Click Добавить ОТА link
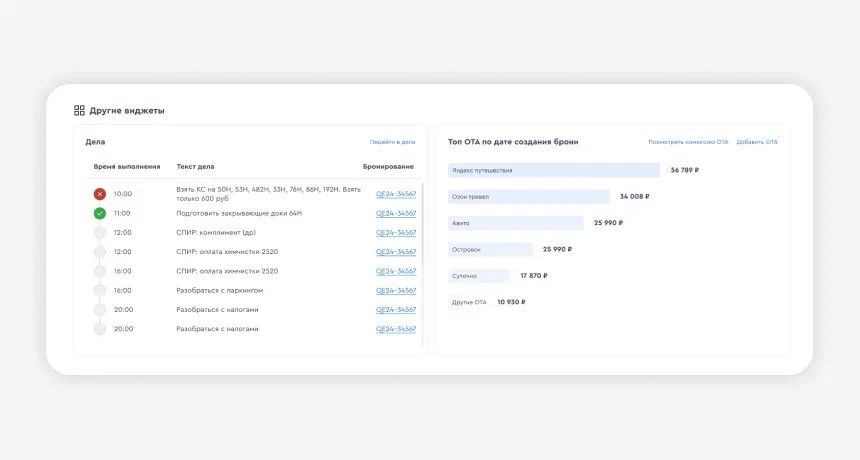The image size is (860, 460). tap(757, 142)
